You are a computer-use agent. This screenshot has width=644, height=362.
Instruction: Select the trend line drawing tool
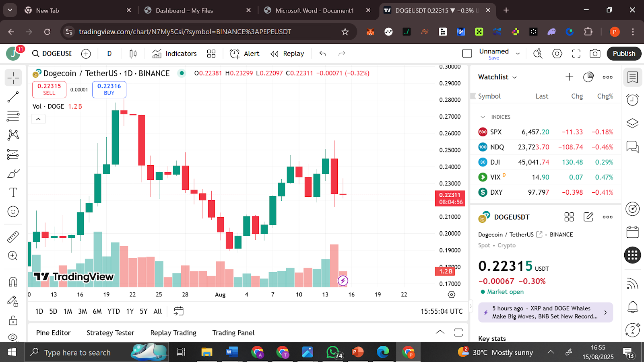[x=13, y=97]
